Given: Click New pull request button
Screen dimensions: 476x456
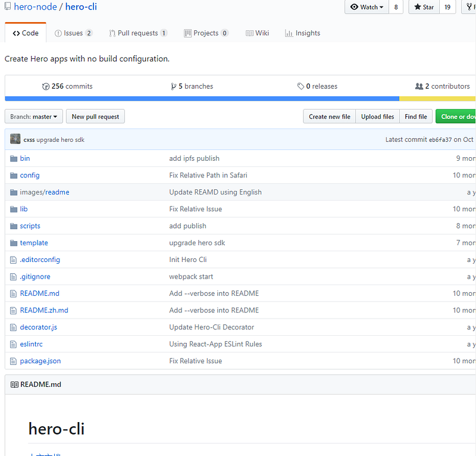Looking at the screenshot, I should 95,116.
